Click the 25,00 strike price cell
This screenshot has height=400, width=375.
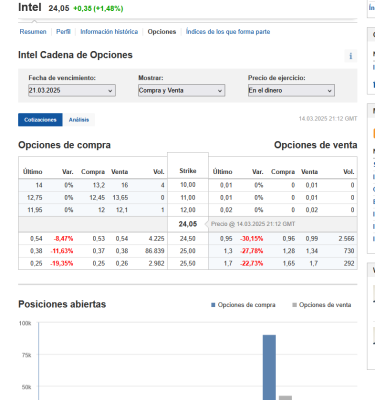[188, 251]
